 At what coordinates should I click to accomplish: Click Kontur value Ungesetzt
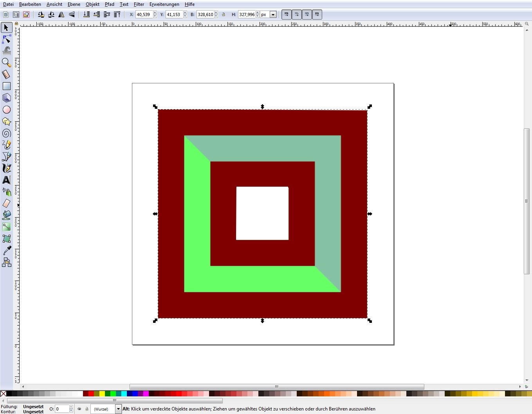tap(33, 412)
